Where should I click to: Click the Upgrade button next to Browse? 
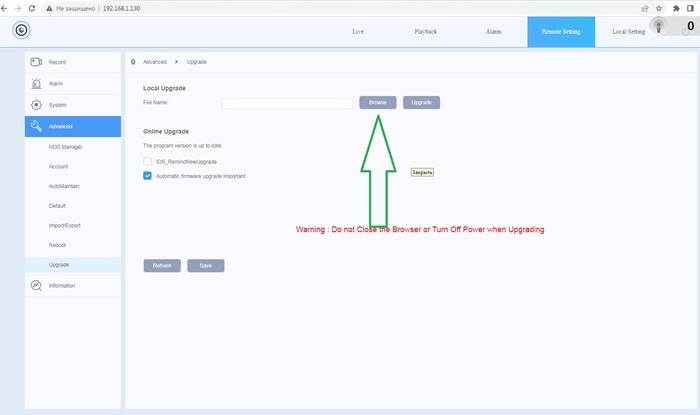(x=421, y=102)
